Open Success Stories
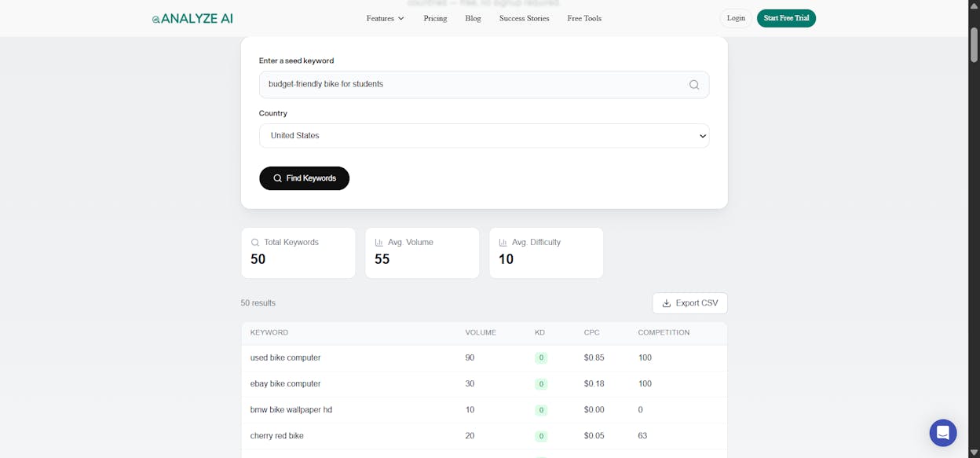Screen dimensions: 980x458 point(525,18)
